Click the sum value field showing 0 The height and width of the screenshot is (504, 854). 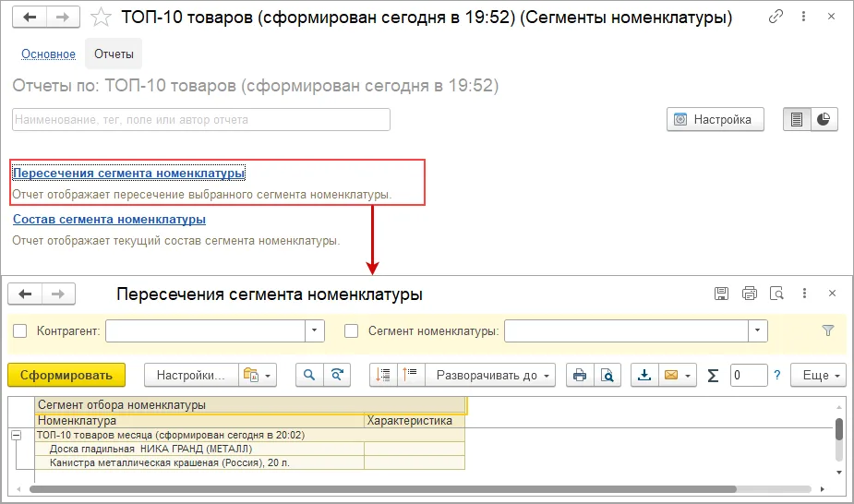749,375
